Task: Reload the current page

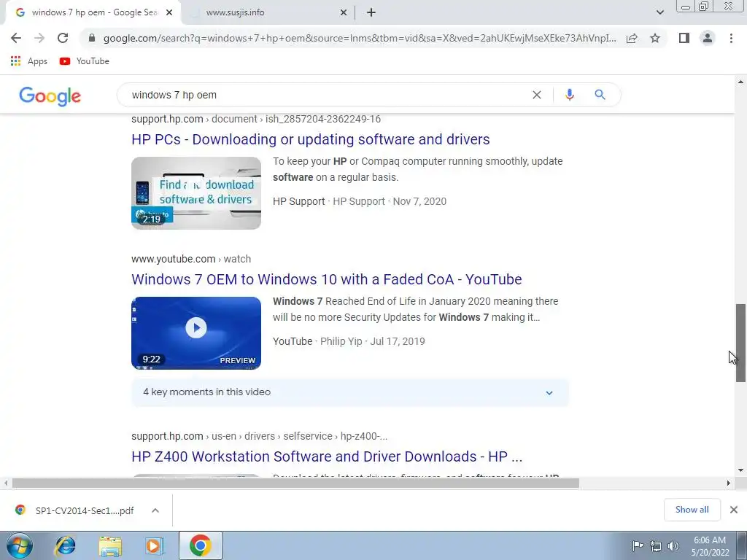Action: tap(63, 38)
